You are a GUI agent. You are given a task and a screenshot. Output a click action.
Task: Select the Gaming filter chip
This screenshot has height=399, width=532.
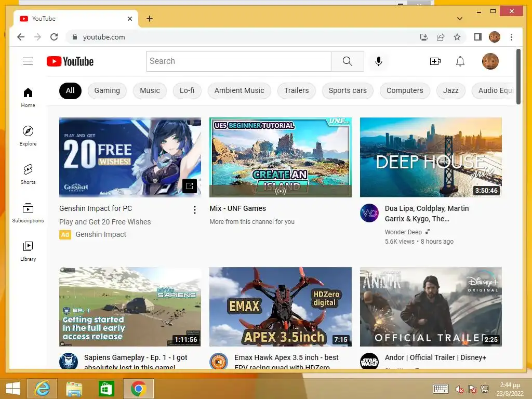pos(107,90)
